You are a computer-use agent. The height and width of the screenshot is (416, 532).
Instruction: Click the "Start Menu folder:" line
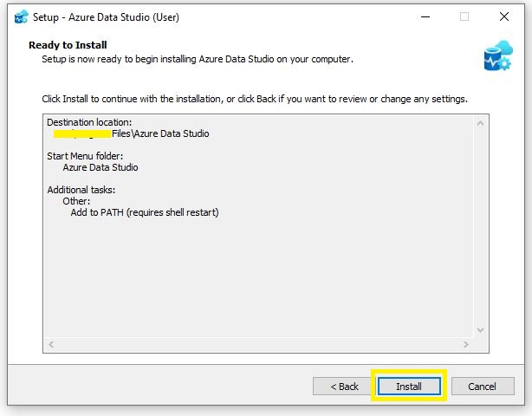coord(85,156)
